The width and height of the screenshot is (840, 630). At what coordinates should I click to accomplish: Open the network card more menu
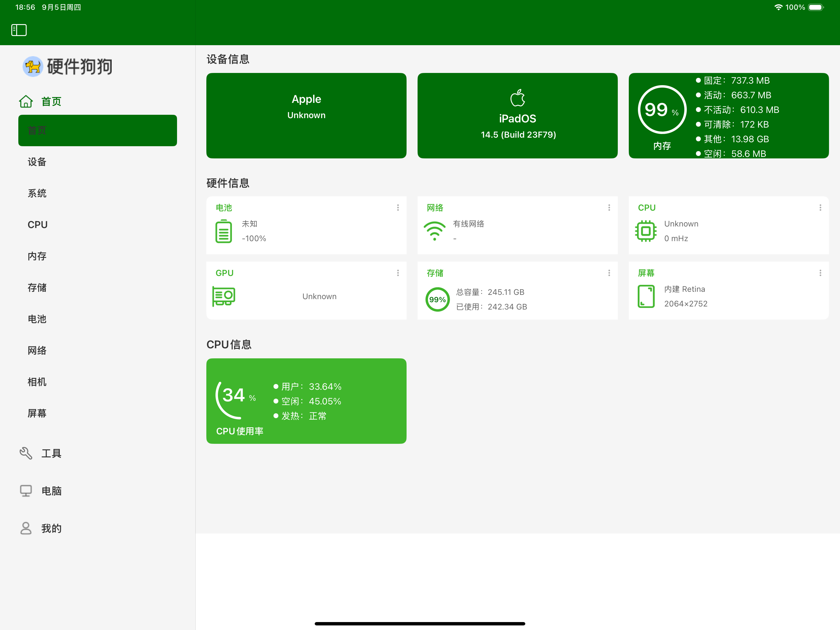(x=609, y=207)
